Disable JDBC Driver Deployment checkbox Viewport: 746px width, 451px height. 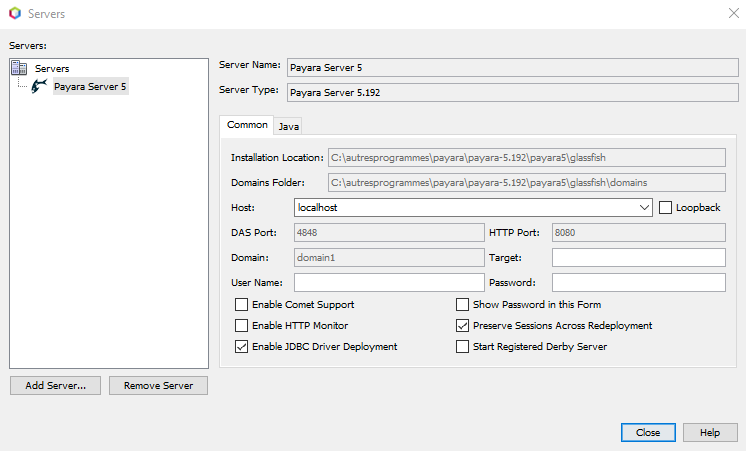[x=241, y=346]
